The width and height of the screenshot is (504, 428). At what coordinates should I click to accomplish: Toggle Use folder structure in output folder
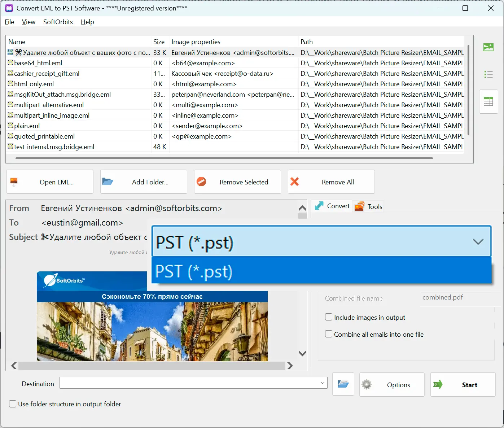[13, 404]
